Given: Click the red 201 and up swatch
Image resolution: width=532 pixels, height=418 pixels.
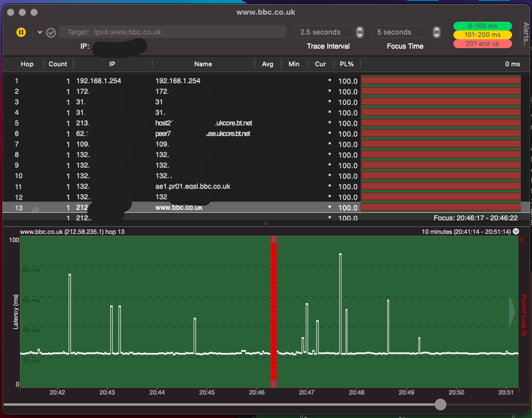Looking at the screenshot, I should (x=482, y=43).
